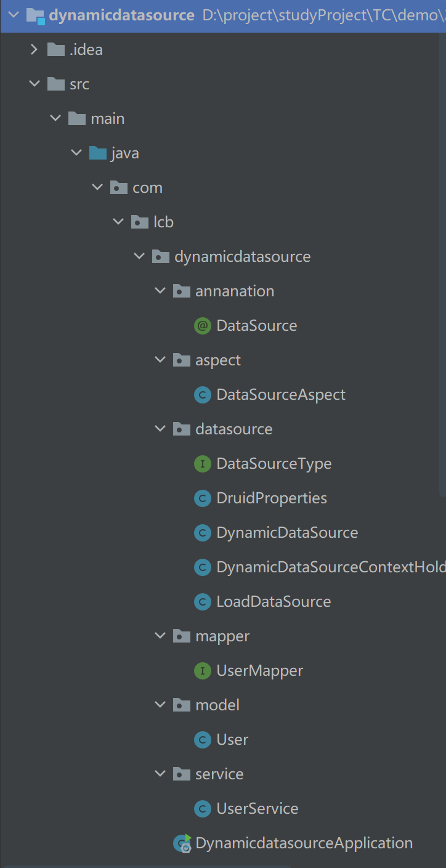Click the java source root folder icon
Viewport: 446px width, 868px height.
coord(97,153)
